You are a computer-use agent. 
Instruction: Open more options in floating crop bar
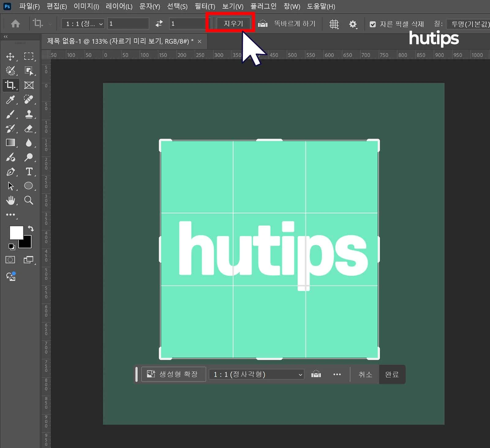pos(337,374)
